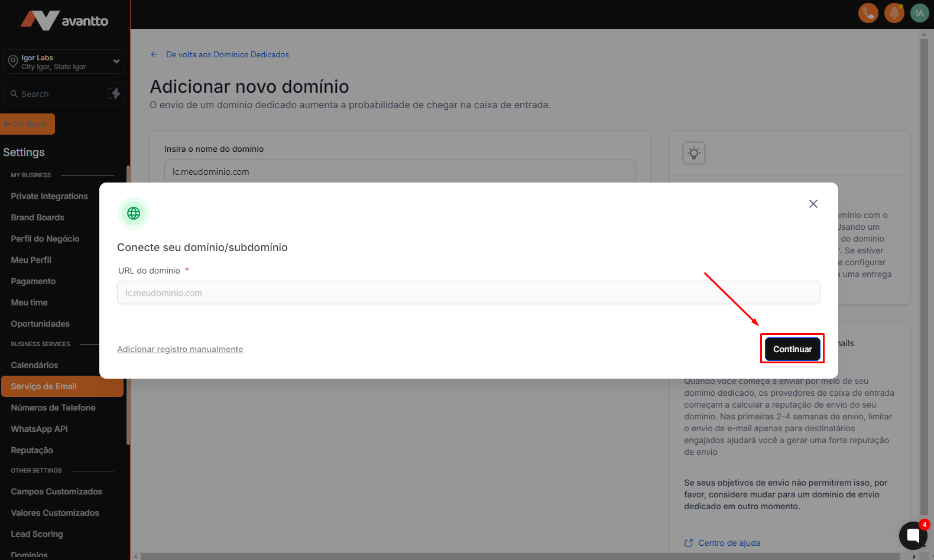This screenshot has height=560, width=934.
Task: Open Campos Customizados settings
Action: (x=56, y=491)
